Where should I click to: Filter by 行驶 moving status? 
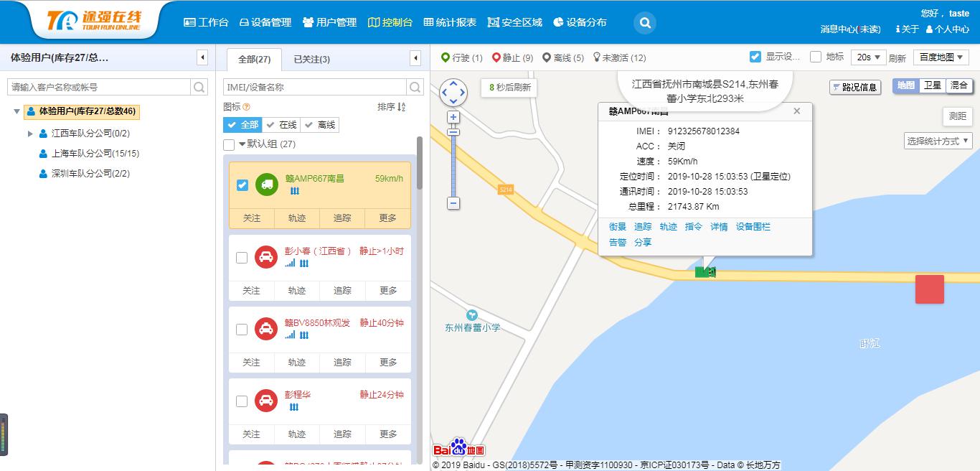click(461, 57)
